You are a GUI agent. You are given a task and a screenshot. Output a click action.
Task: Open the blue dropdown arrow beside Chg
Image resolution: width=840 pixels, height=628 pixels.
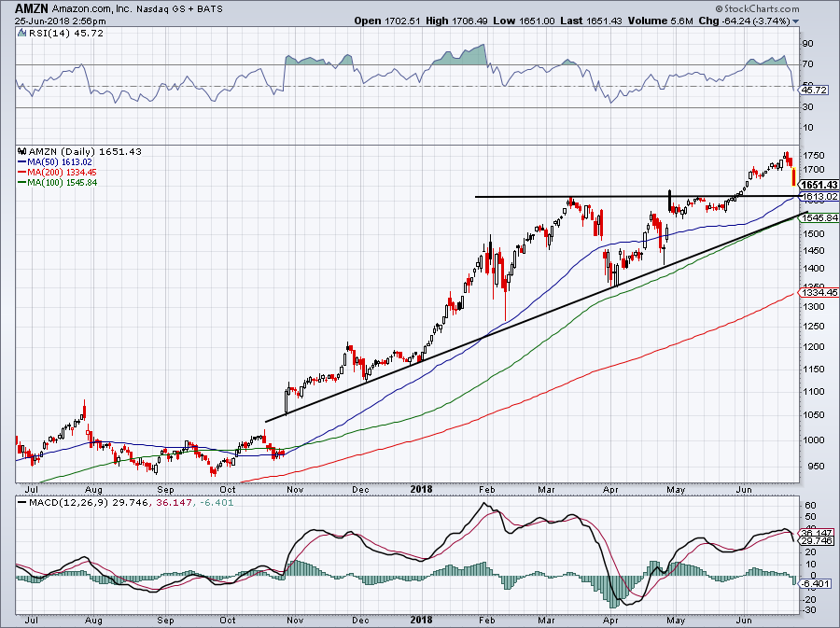[x=795, y=21]
